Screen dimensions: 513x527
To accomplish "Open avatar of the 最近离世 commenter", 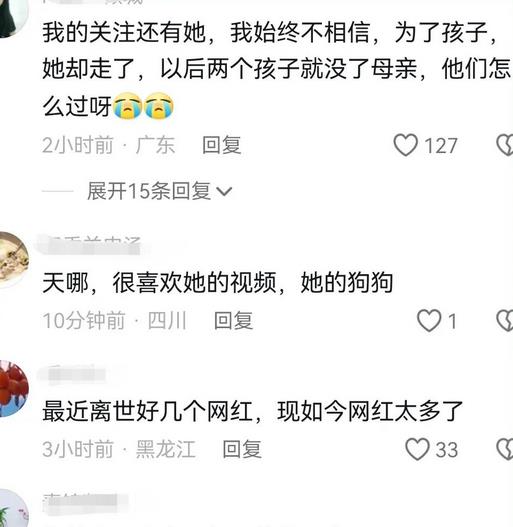I will click(13, 389).
